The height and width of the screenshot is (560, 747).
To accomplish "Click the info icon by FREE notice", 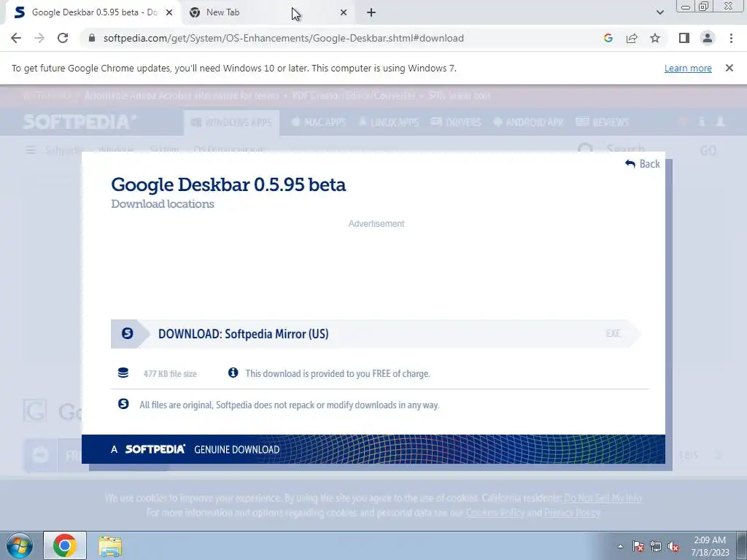I will coord(233,373).
